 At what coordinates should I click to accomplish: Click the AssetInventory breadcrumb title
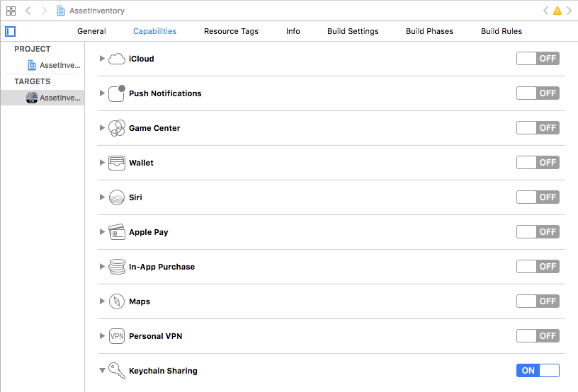[97, 11]
